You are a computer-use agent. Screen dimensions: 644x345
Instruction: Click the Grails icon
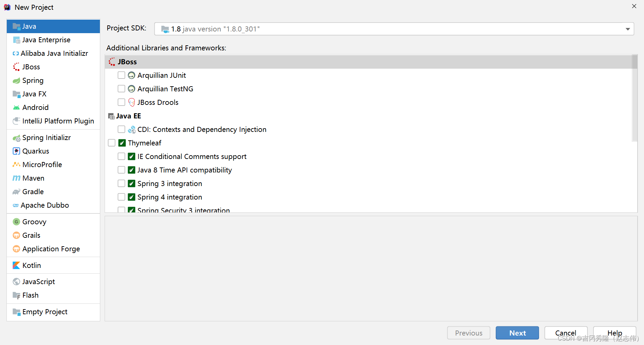click(16, 235)
